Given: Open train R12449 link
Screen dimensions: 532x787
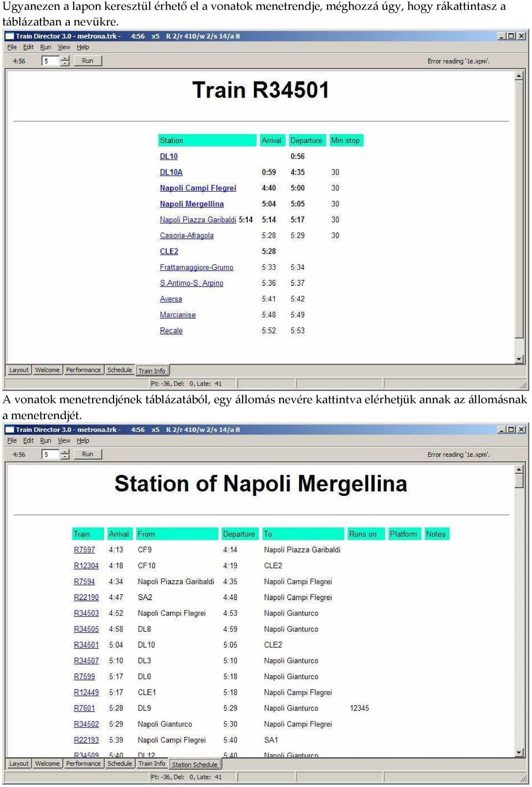Looking at the screenshot, I should pyautogui.click(x=86, y=693).
